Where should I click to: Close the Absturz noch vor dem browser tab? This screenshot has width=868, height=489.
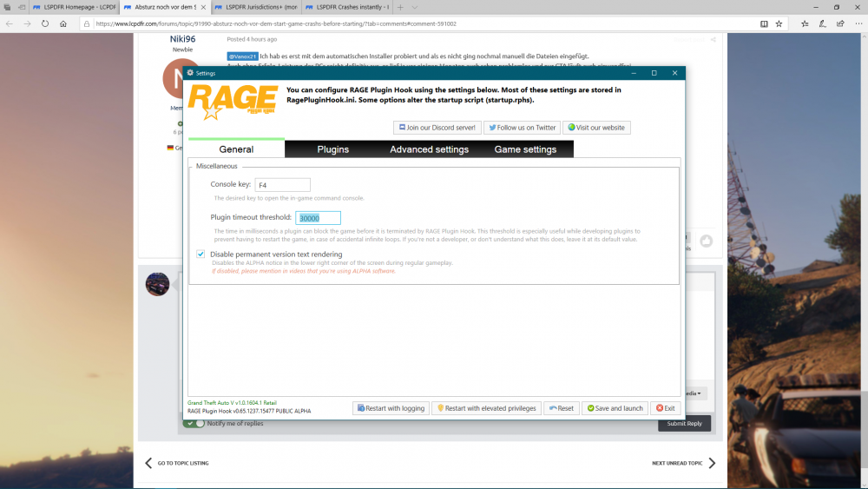pyautogui.click(x=203, y=7)
